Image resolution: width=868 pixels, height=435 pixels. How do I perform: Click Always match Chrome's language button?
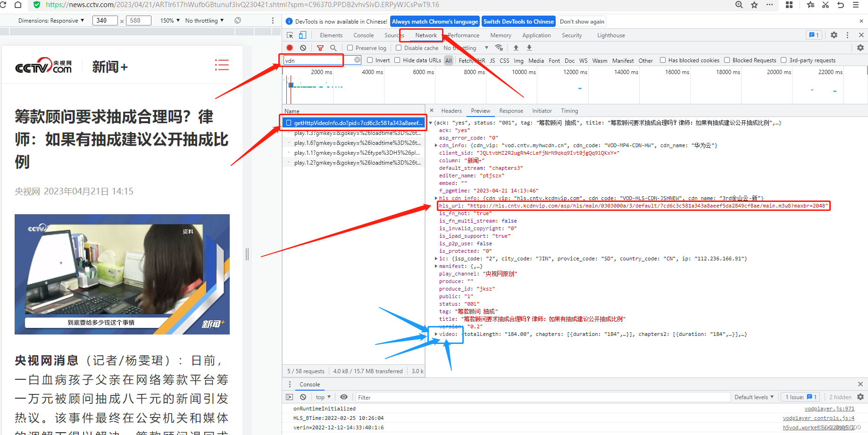(x=435, y=22)
